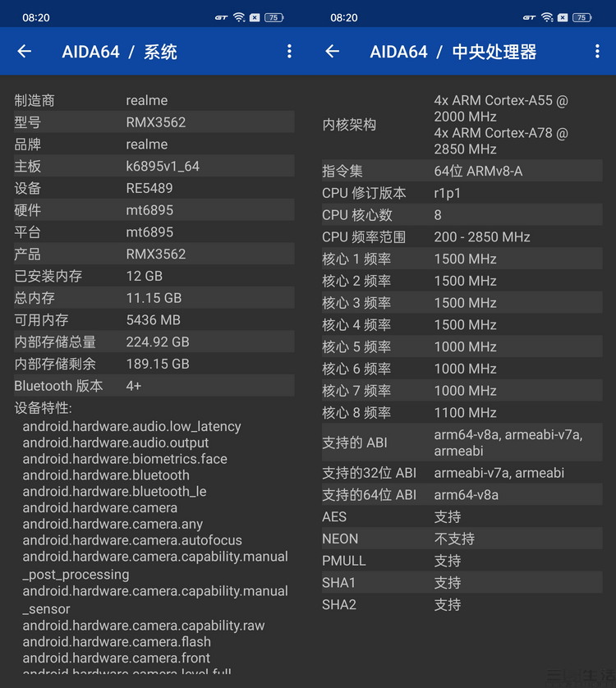
Task: Select the 支持的64位 ABI row
Action: tap(462, 494)
